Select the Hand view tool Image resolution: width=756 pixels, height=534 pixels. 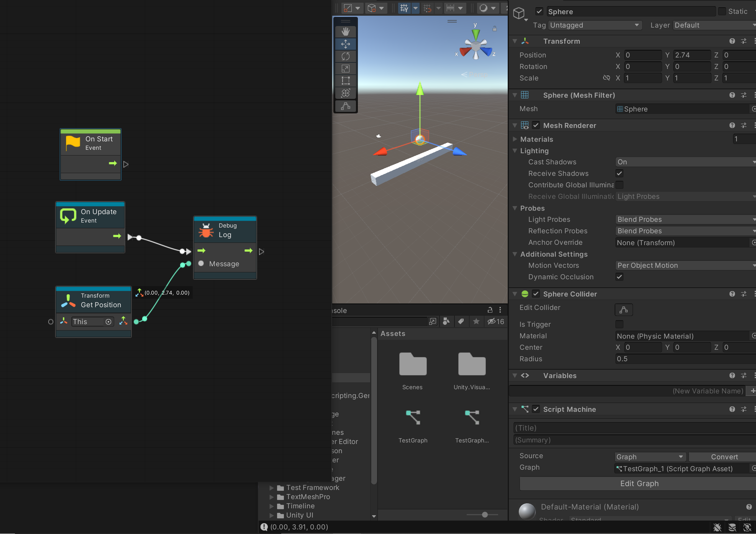point(345,32)
